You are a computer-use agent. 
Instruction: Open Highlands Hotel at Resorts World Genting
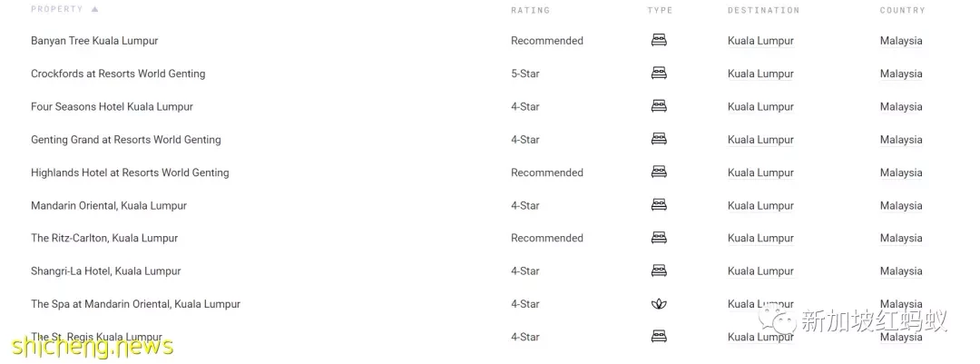click(x=130, y=172)
